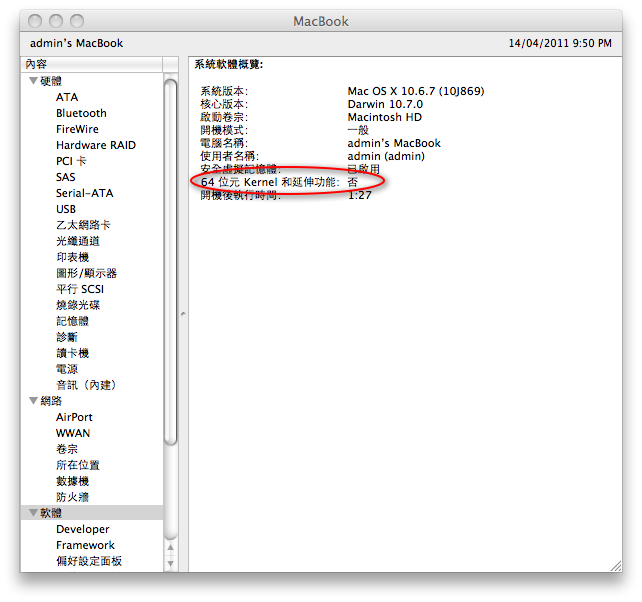Open 所在位置 locations entry
This screenshot has height=602, width=642.
[x=78, y=465]
